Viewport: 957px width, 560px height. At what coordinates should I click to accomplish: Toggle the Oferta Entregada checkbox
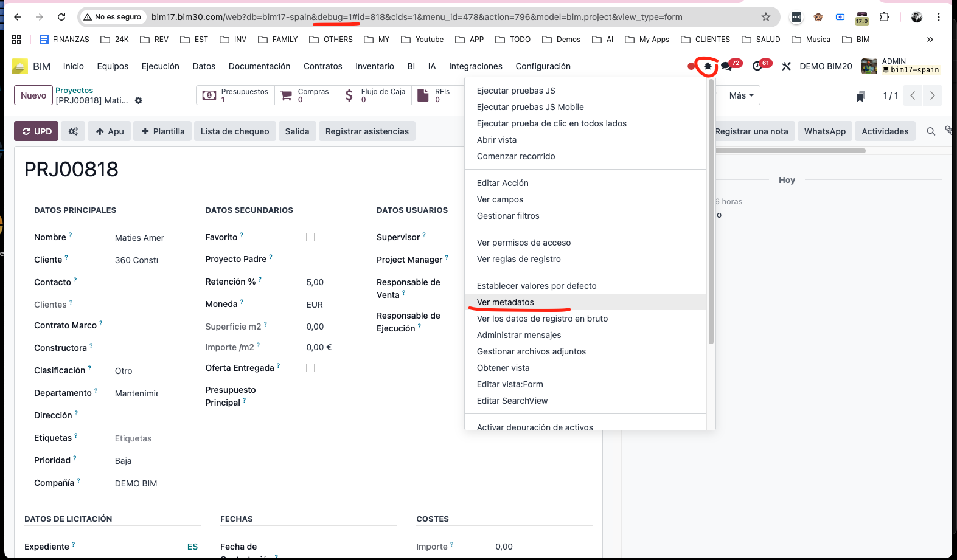pos(310,368)
